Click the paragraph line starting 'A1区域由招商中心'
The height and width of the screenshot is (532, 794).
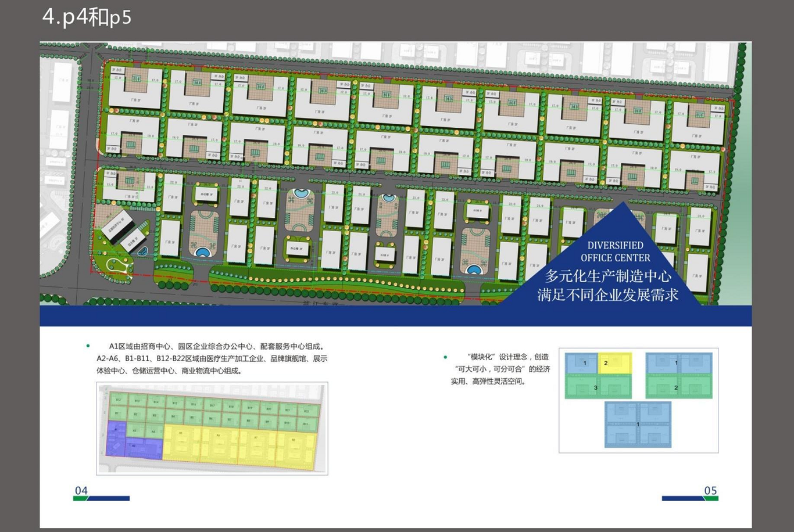click(x=217, y=347)
